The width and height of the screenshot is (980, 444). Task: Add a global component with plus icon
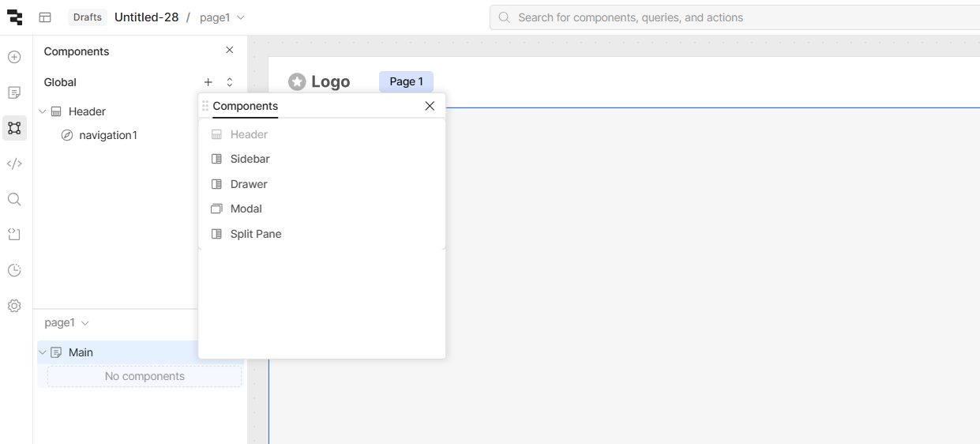[208, 82]
